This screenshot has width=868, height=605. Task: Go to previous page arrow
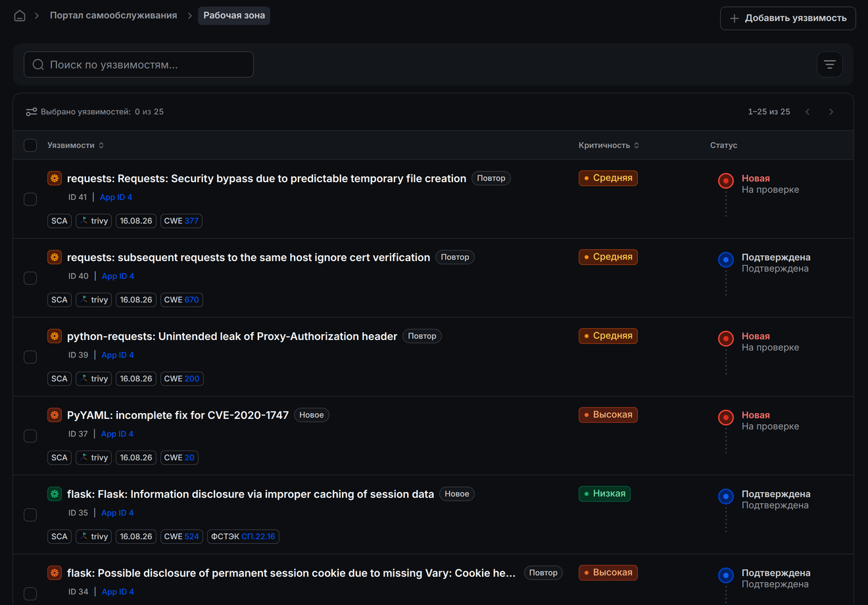pos(808,112)
